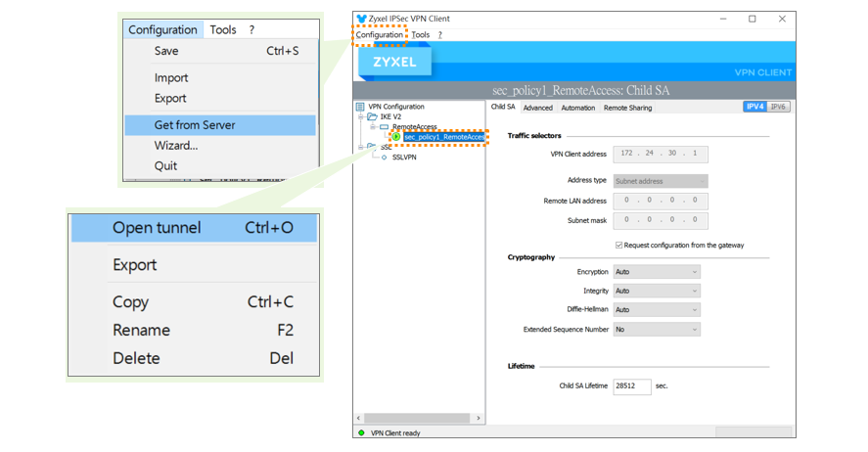Click the SSLVPN connection node icon
The width and height of the screenshot is (868, 452).
coord(385,157)
